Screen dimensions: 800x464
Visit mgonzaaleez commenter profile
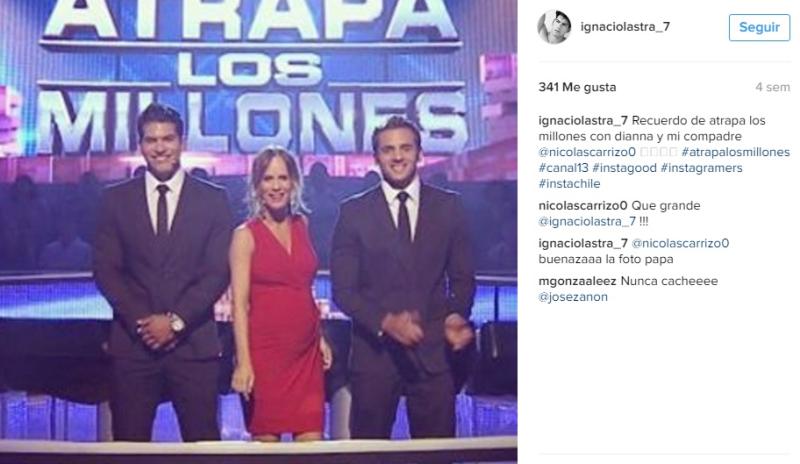(578, 281)
